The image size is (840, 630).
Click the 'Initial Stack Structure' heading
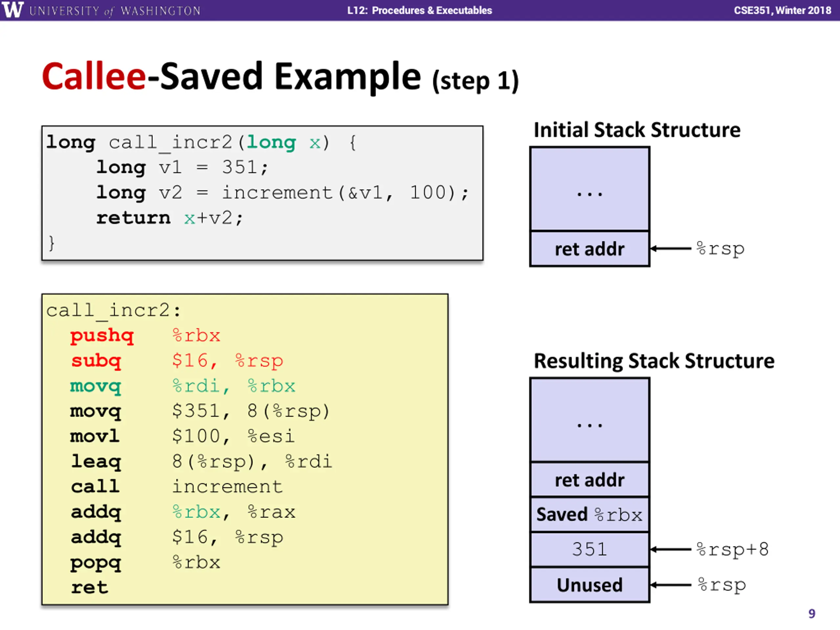(x=637, y=130)
